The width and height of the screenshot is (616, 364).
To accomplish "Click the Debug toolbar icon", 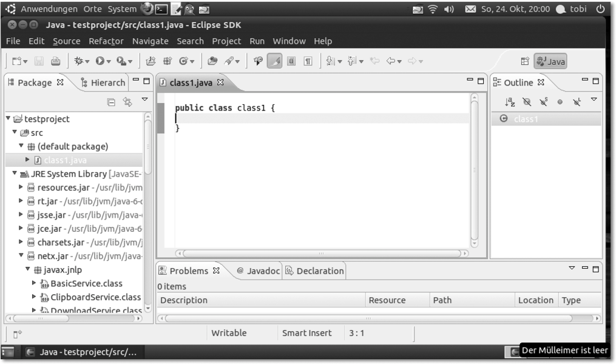I will click(78, 61).
